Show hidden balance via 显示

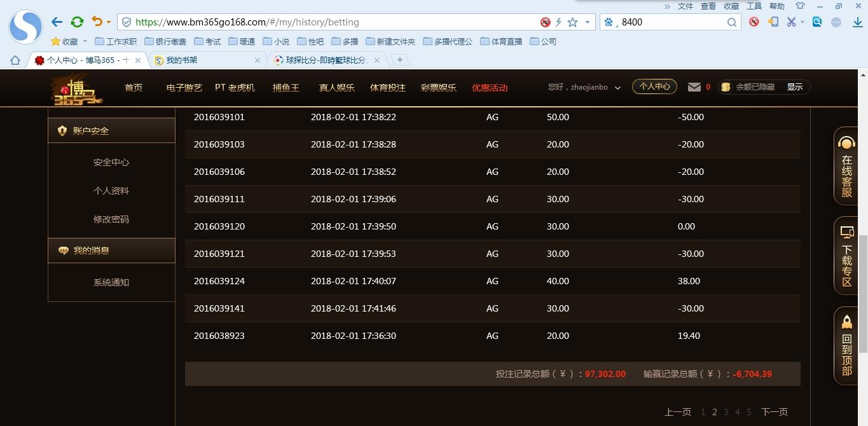pyautogui.click(x=795, y=87)
